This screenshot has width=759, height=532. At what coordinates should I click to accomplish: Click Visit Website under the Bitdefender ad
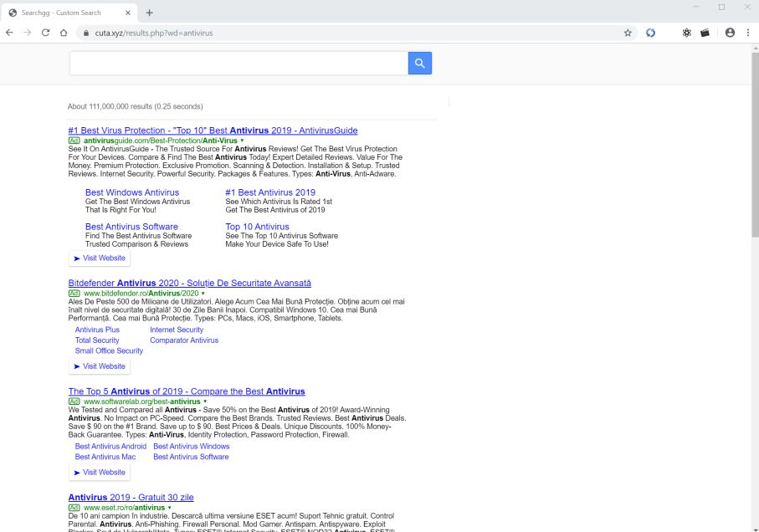[100, 366]
